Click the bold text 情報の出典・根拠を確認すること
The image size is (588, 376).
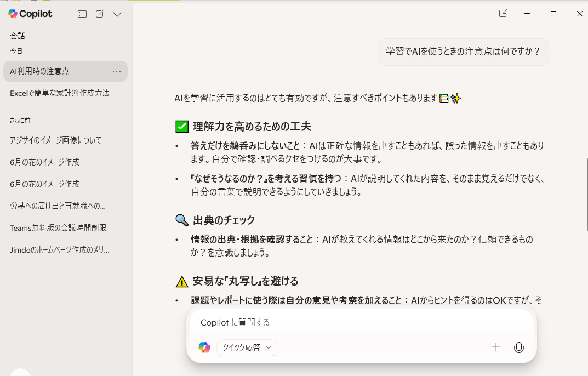(x=252, y=240)
